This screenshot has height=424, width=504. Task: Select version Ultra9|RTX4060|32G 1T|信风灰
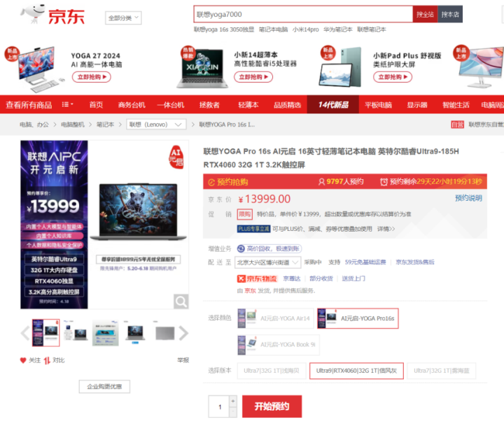pyautogui.click(x=356, y=371)
